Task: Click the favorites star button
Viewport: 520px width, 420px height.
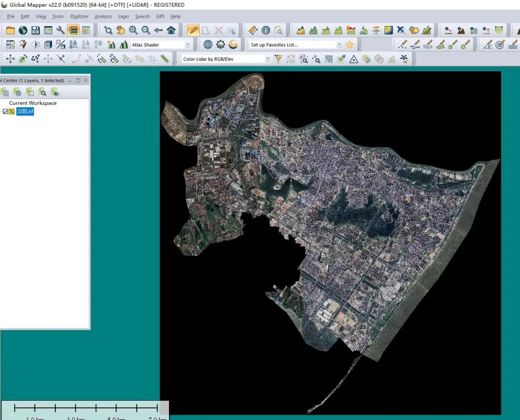Action: (x=350, y=45)
